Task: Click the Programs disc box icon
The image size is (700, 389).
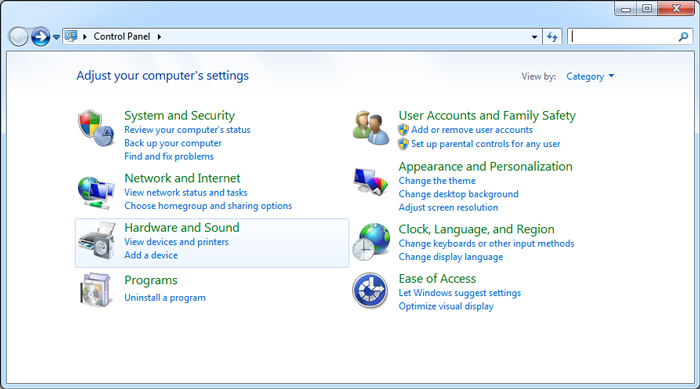Action: [96, 290]
